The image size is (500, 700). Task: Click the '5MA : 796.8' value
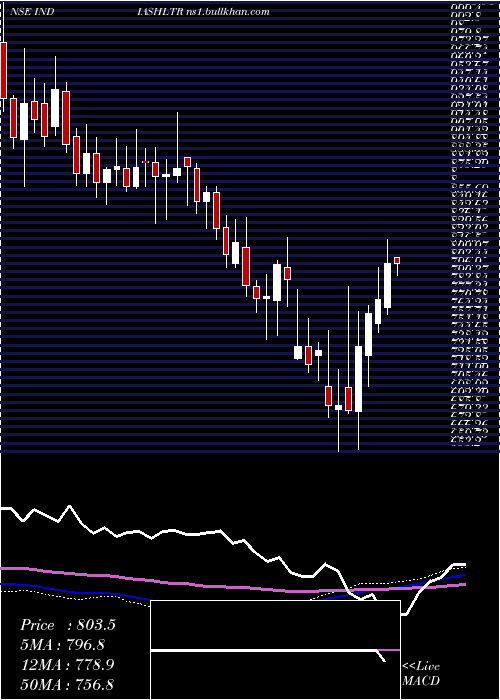tap(64, 645)
